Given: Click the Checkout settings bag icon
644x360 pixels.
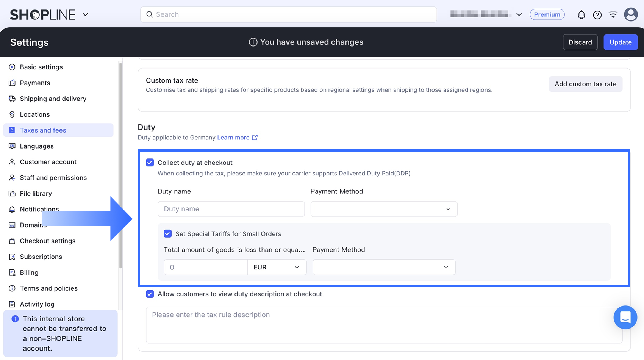Looking at the screenshot, I should click(x=12, y=241).
